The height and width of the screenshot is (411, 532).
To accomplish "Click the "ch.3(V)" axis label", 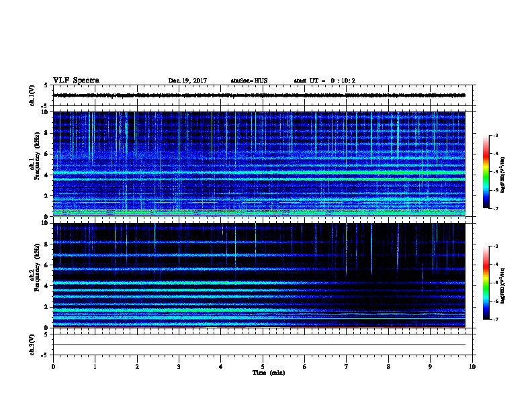I will pos(32,345).
